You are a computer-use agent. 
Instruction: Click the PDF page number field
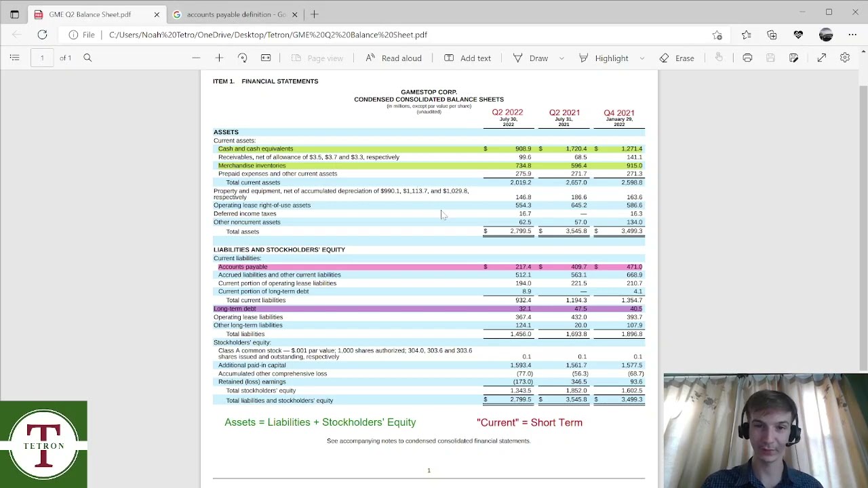[x=42, y=58]
